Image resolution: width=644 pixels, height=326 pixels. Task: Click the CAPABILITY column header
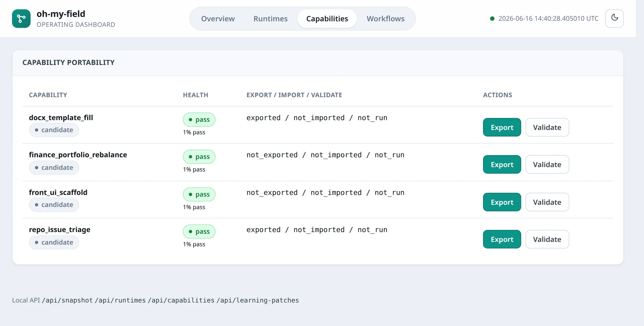coord(48,95)
